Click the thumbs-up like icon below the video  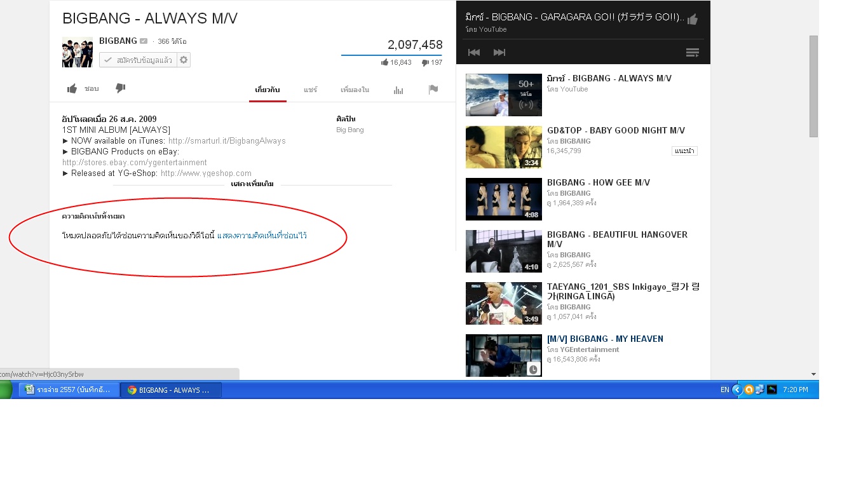[x=72, y=88]
